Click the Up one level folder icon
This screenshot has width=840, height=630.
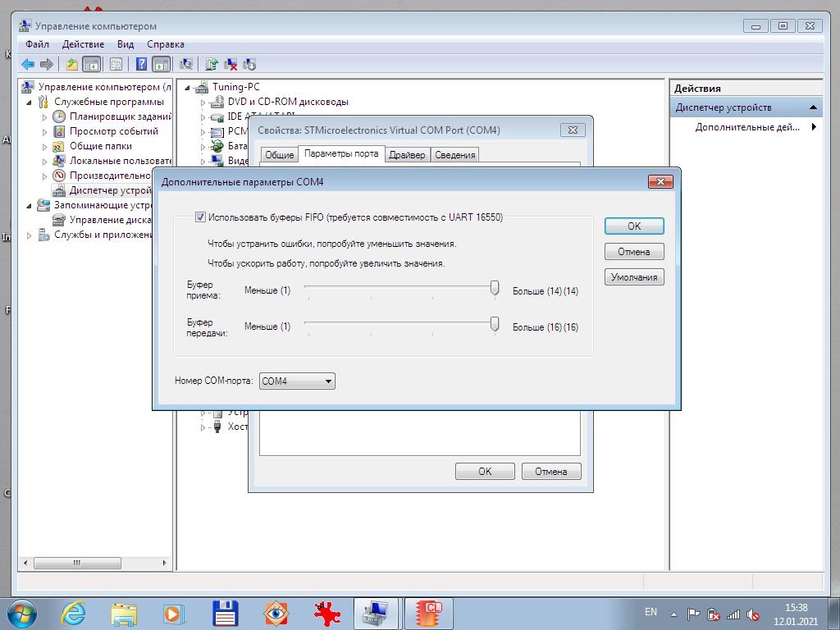(72, 64)
